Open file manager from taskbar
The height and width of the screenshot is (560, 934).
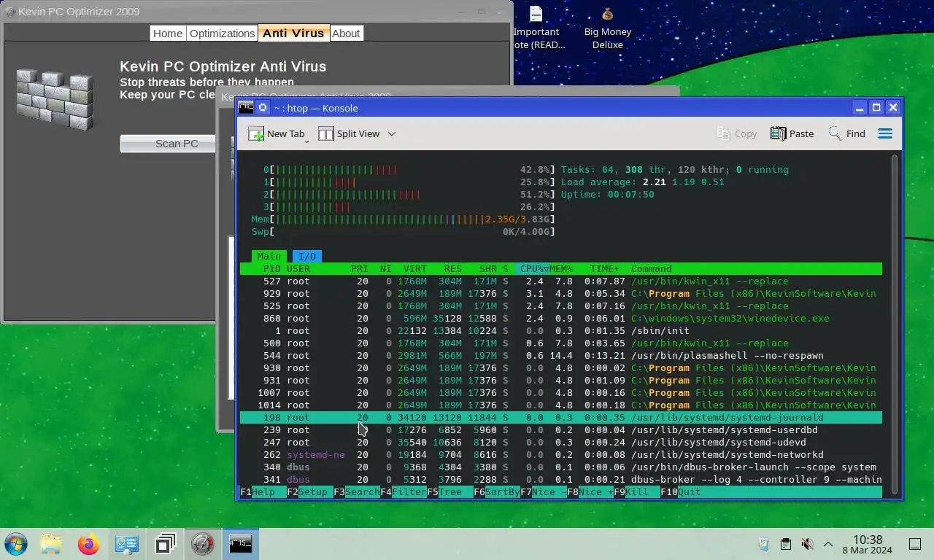51,544
